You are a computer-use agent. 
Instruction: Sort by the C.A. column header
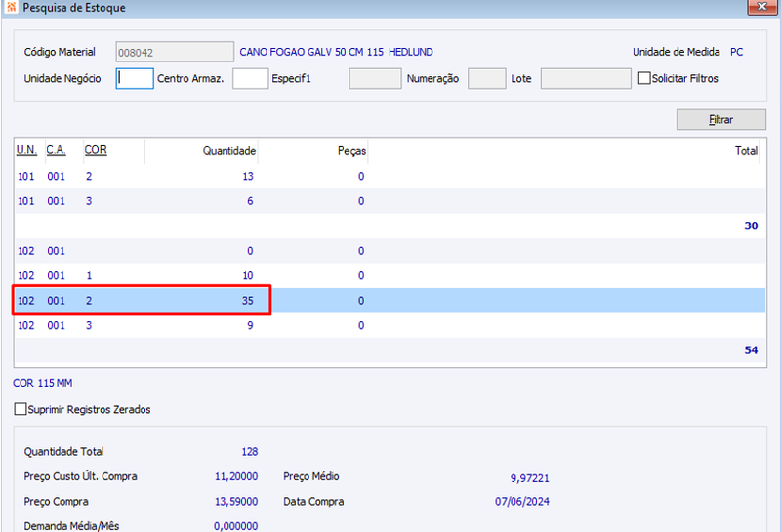pyautogui.click(x=56, y=150)
